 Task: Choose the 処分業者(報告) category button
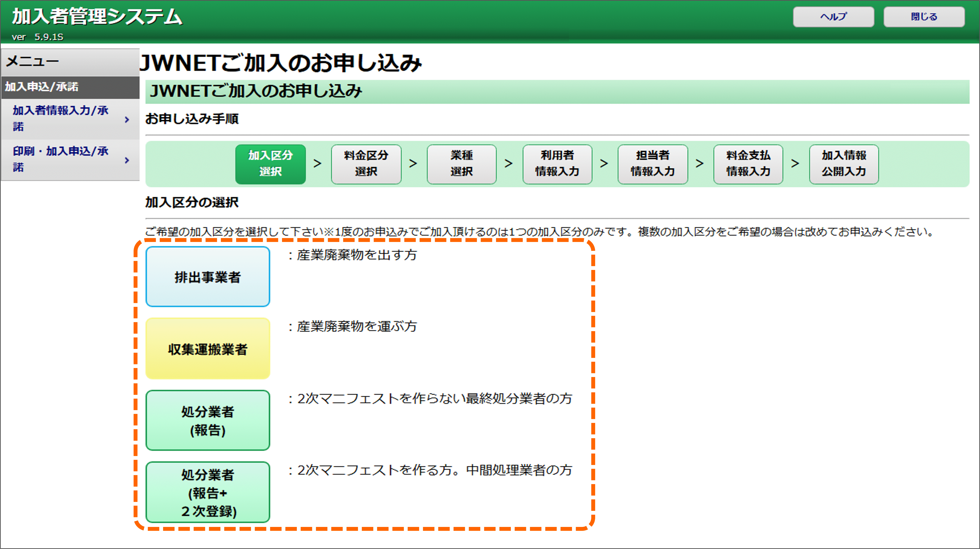coord(208,420)
